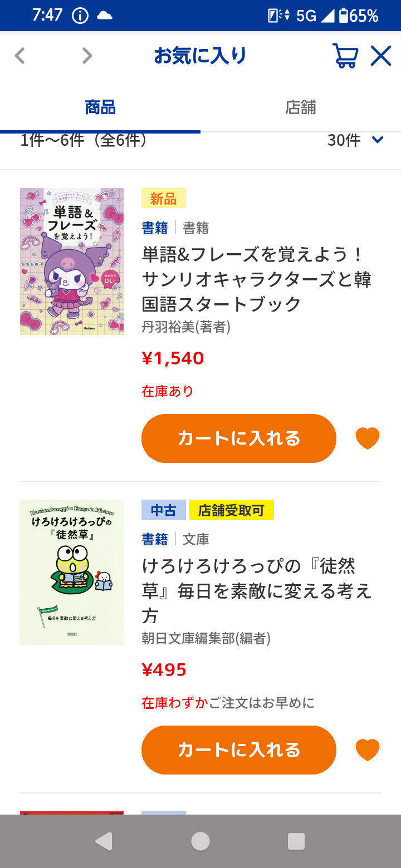Open the Kuromi book cover thumbnail

(72, 261)
